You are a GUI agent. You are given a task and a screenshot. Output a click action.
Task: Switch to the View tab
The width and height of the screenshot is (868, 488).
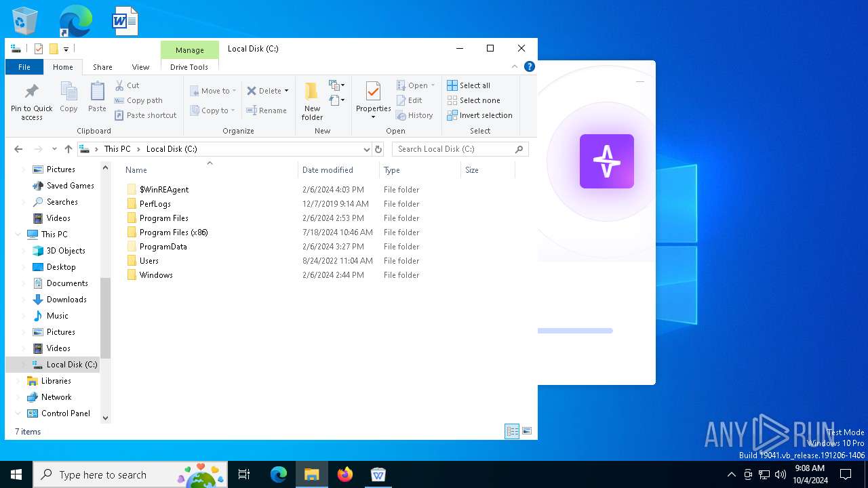coord(140,67)
